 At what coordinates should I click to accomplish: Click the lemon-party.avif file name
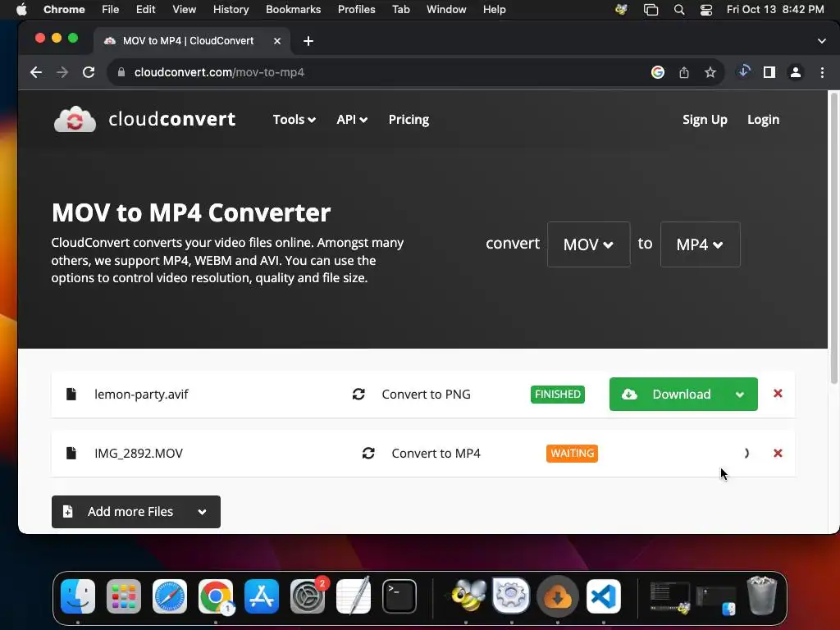pos(141,395)
